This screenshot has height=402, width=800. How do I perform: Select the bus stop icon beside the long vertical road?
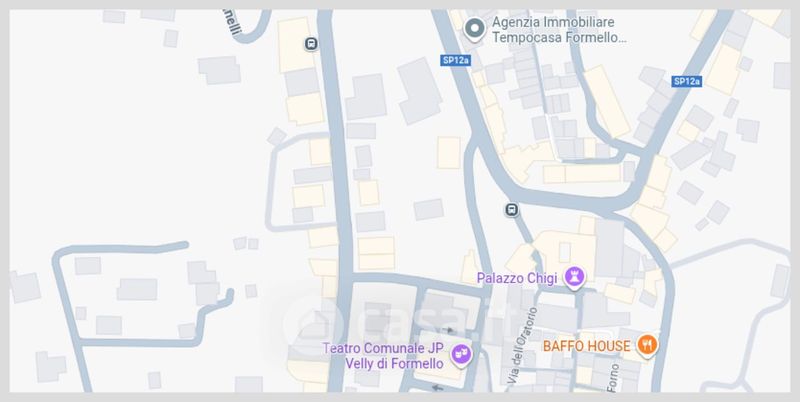tap(311, 44)
